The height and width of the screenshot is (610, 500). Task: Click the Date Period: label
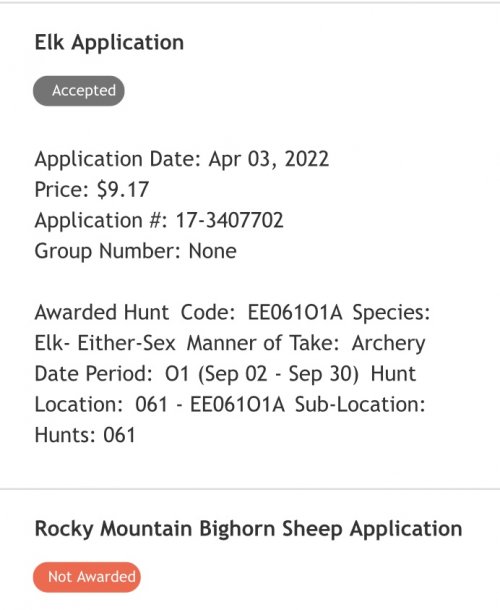[x=93, y=373]
